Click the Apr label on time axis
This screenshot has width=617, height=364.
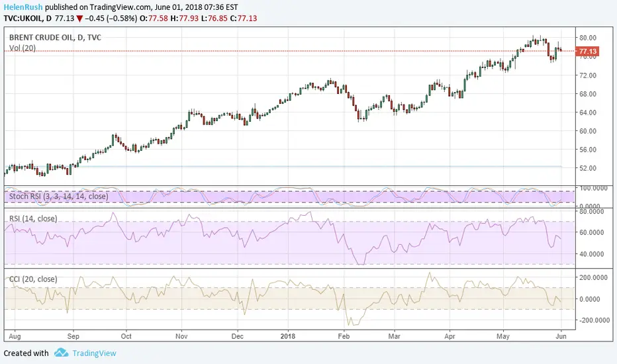click(450, 336)
